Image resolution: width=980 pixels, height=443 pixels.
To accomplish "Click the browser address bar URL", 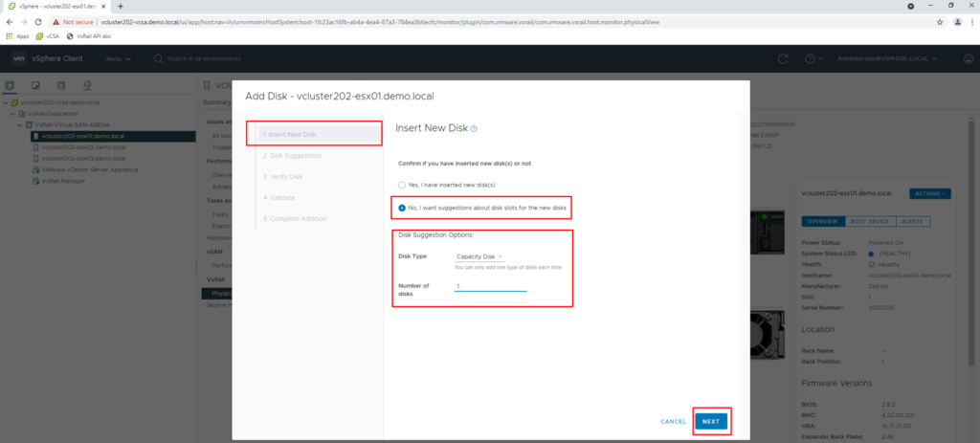I will click(380, 21).
